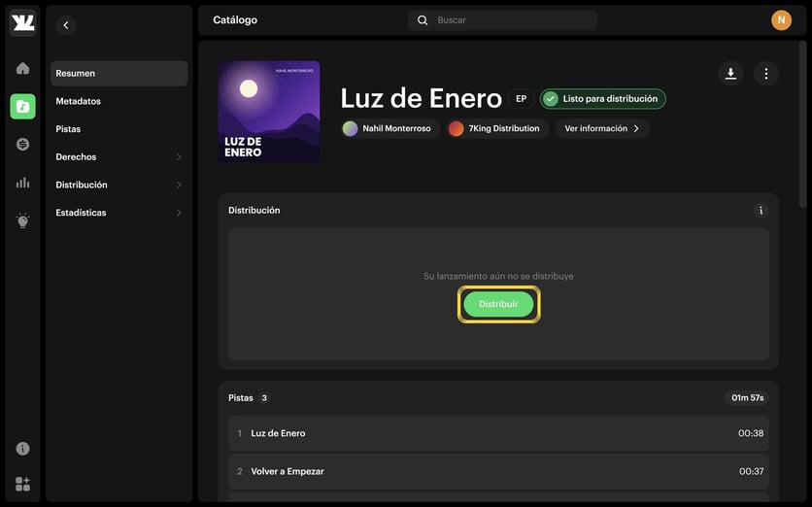Screen dimensions: 812x507
Task: Click the Distribución panel info icon
Action: (761, 210)
